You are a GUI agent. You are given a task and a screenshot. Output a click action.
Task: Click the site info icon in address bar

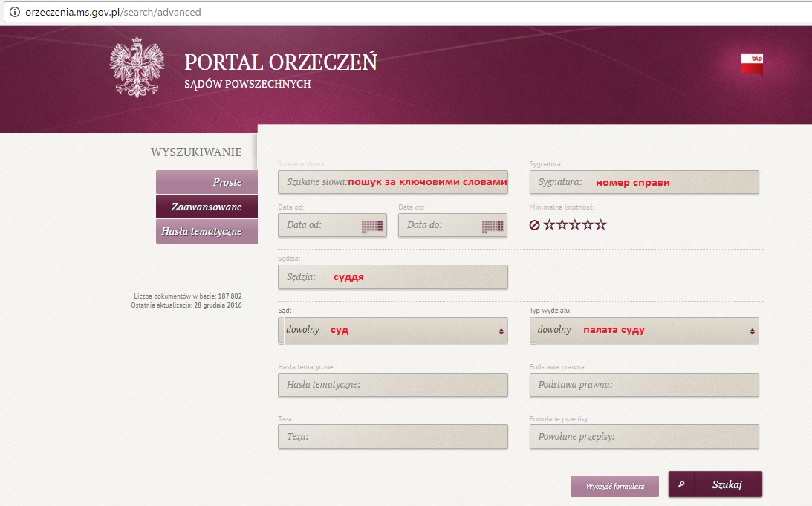click(13, 12)
